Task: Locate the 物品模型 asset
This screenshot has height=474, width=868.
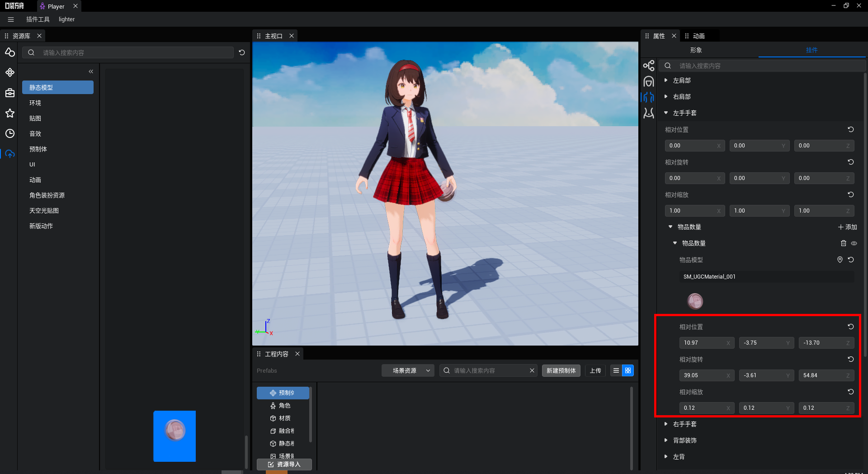Action: coord(840,260)
